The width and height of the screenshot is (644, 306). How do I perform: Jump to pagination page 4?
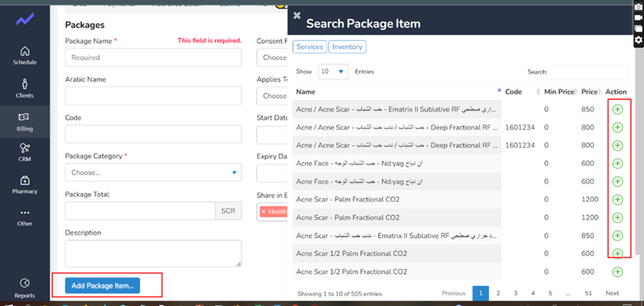click(533, 293)
